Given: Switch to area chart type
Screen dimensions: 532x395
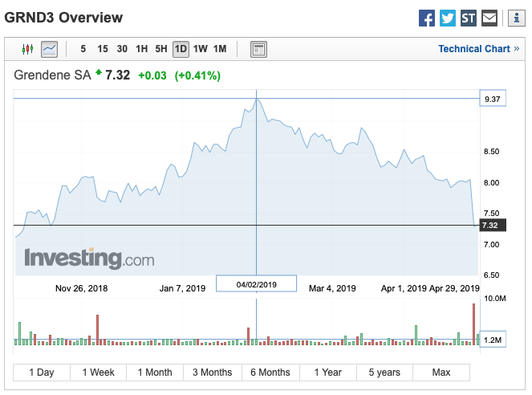Looking at the screenshot, I should click(50, 49).
